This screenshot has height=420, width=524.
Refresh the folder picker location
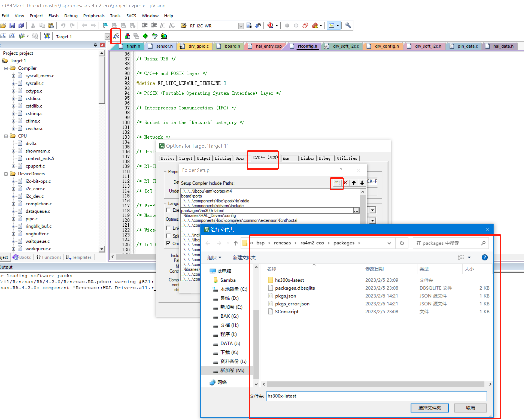(x=402, y=243)
